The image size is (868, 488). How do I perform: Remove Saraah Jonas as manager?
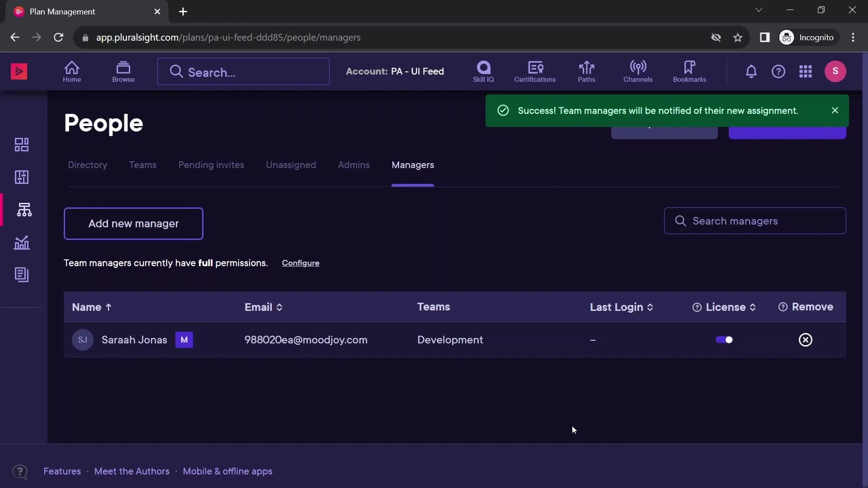point(806,340)
